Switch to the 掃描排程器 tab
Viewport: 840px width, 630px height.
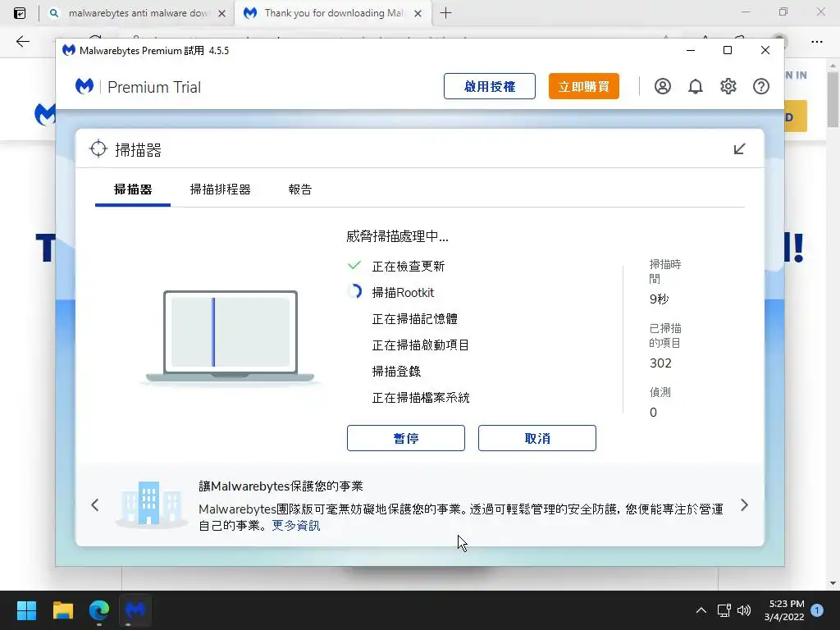[x=220, y=189]
